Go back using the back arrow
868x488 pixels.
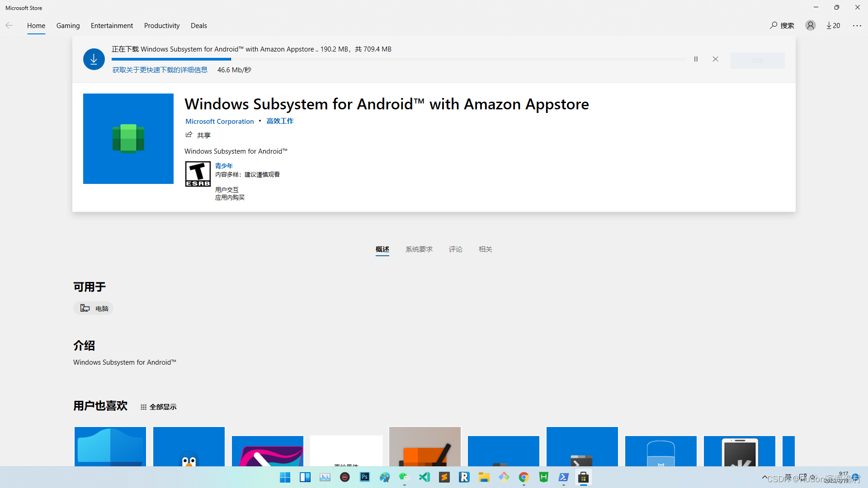pos(9,25)
